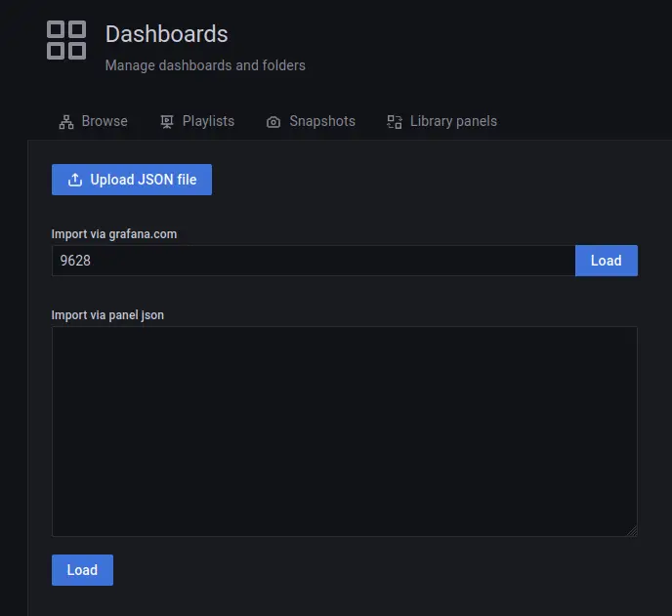
Task: Click inside the panel json text area
Action: coord(344,431)
